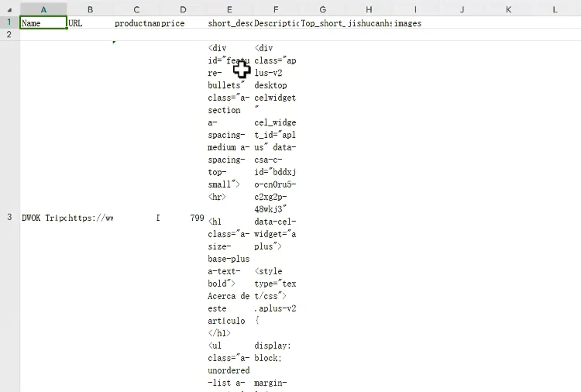This screenshot has width=581, height=392.
Task: Select column D header
Action: (183, 9)
